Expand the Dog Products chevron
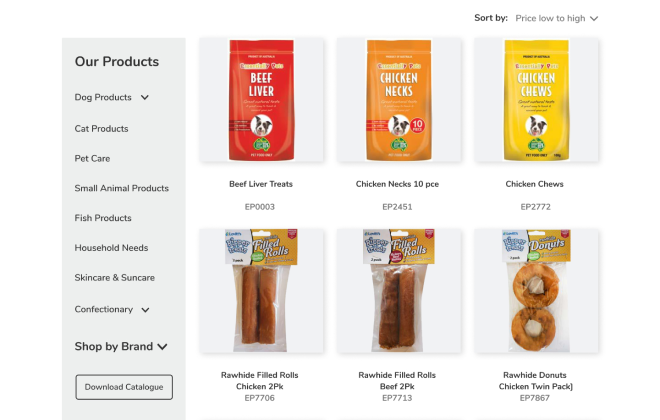Viewport: 660px width, 420px height. click(x=145, y=98)
